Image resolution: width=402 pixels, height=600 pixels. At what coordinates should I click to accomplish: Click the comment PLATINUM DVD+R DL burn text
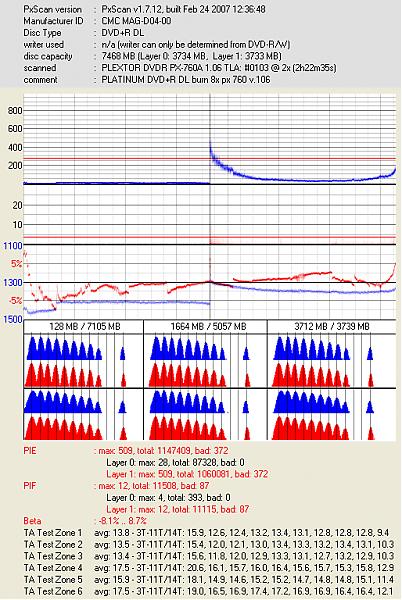[x=186, y=80]
